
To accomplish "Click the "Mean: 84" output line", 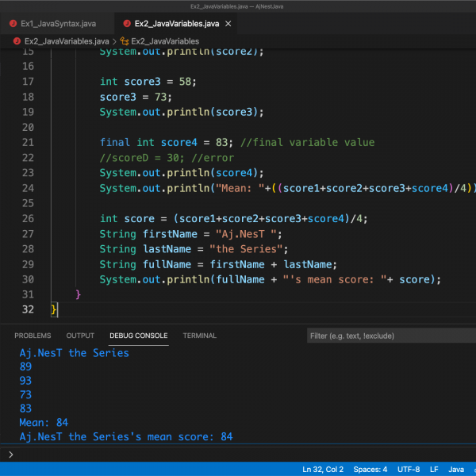I will click(x=44, y=423).
